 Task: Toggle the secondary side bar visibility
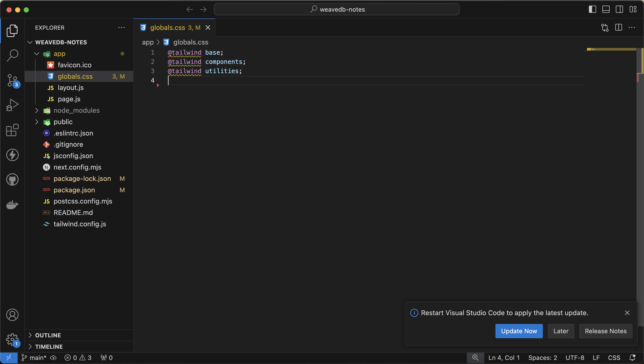[x=619, y=9]
